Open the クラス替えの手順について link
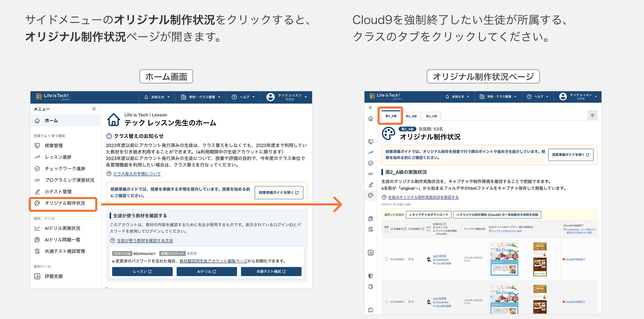The image size is (644, 319). click(x=137, y=174)
